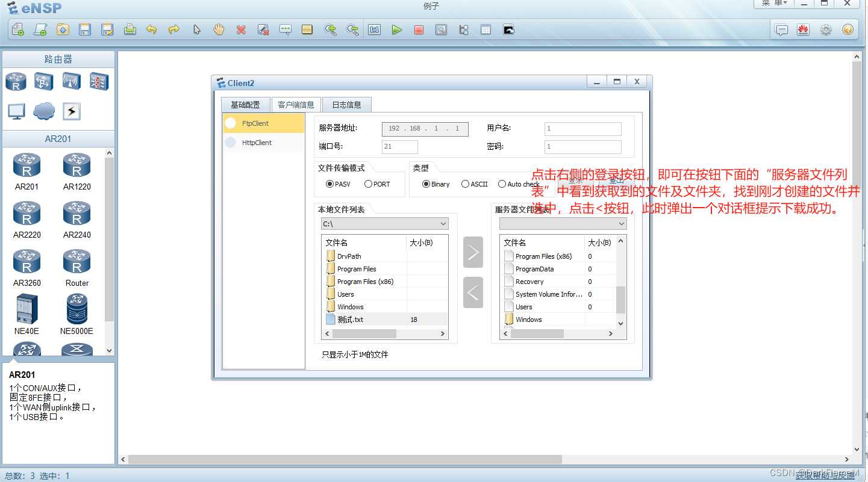Click the yellow rectangle palette icon
The width and height of the screenshot is (868, 482).
point(307,29)
